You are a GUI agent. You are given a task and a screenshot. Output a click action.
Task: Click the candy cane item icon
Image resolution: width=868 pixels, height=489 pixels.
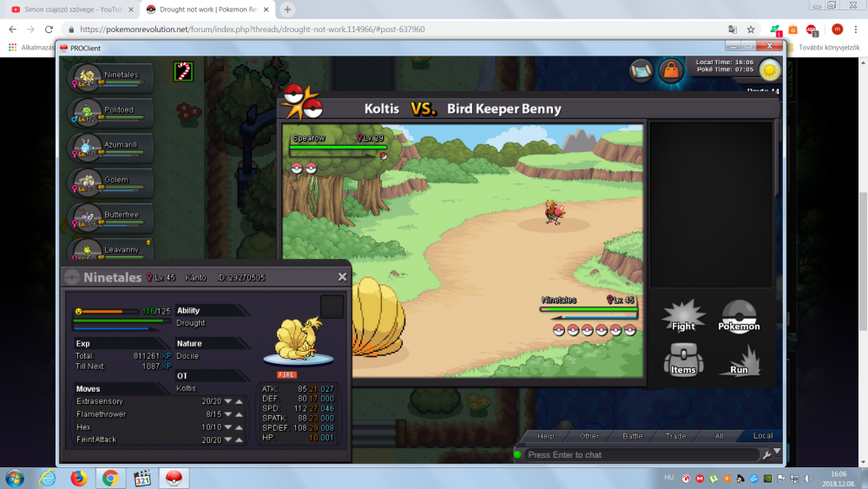182,71
